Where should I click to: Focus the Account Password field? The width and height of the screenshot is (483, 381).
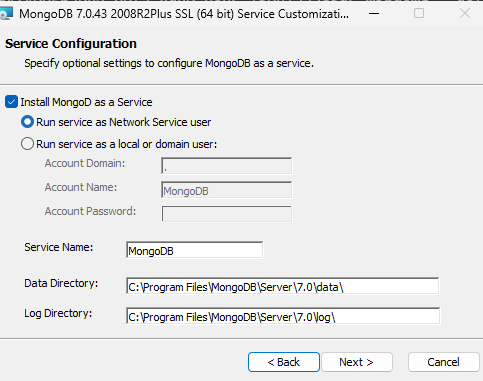227,214
